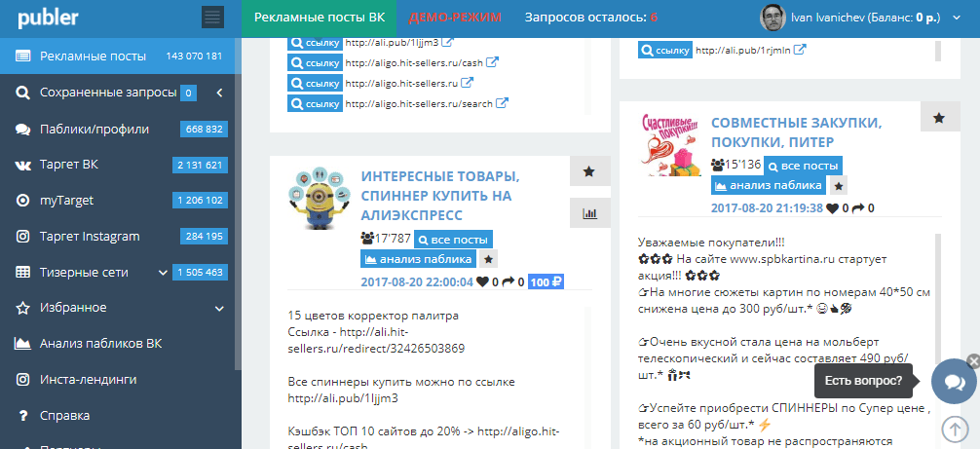The height and width of the screenshot is (449, 980).
Task: Open post dated 2017-08-20 21:19:38
Action: click(767, 208)
